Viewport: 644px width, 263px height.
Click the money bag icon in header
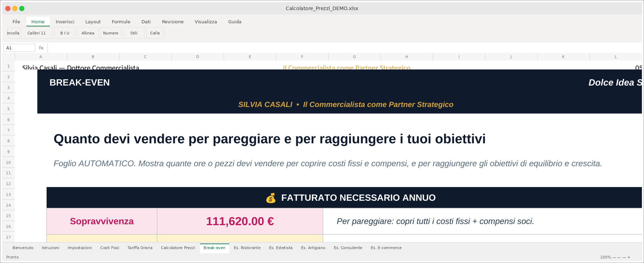[271, 198]
